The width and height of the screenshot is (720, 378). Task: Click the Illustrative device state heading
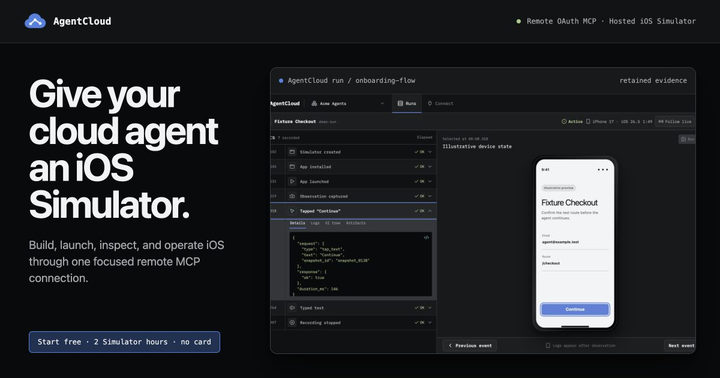[x=477, y=147]
